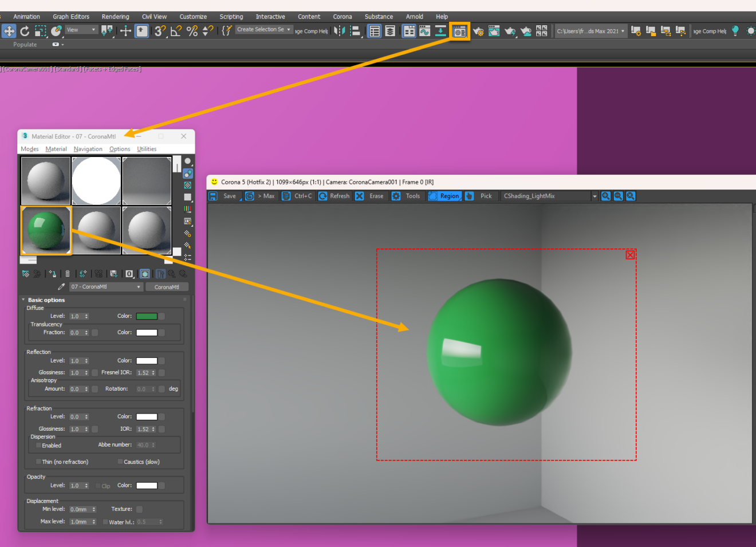Open the Material Editor from the main toolbar

[x=459, y=31]
